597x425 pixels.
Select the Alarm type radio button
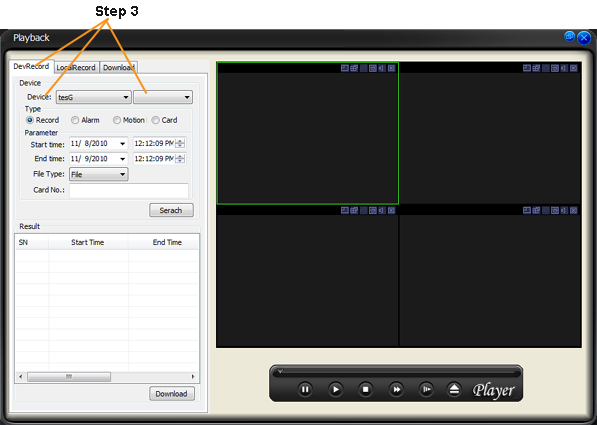[75, 120]
